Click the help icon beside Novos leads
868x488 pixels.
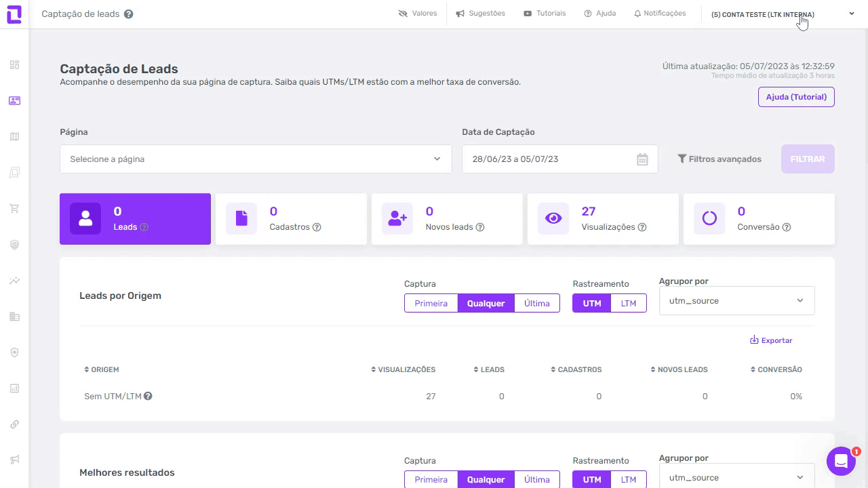point(480,227)
